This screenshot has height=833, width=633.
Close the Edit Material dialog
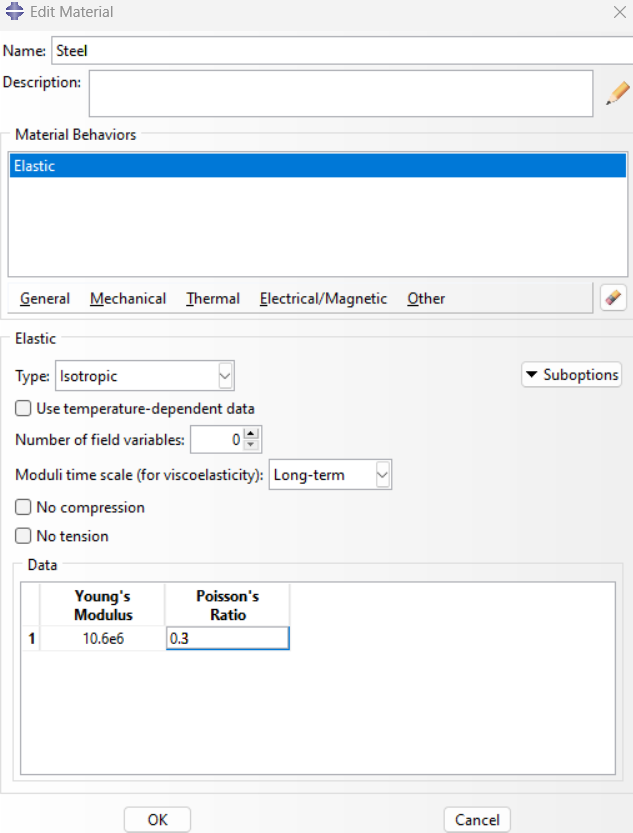619,12
